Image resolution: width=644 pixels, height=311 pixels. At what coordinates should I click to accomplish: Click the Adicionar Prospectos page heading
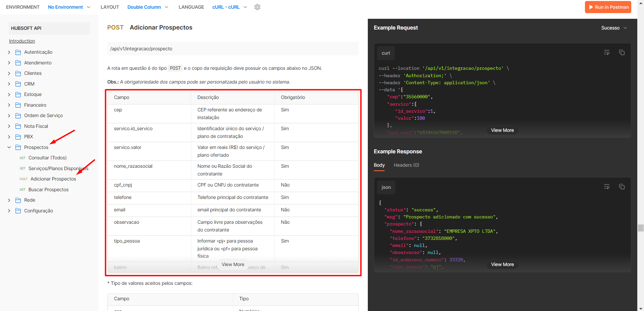161,28
